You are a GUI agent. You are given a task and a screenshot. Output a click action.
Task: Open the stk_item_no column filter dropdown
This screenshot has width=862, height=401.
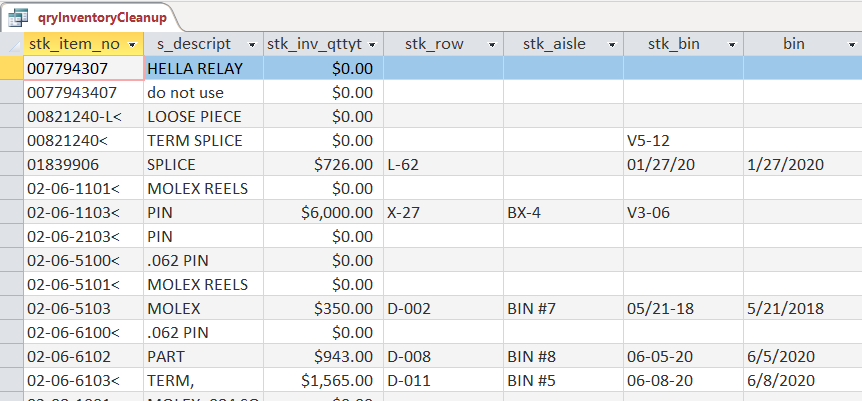[x=132, y=45]
